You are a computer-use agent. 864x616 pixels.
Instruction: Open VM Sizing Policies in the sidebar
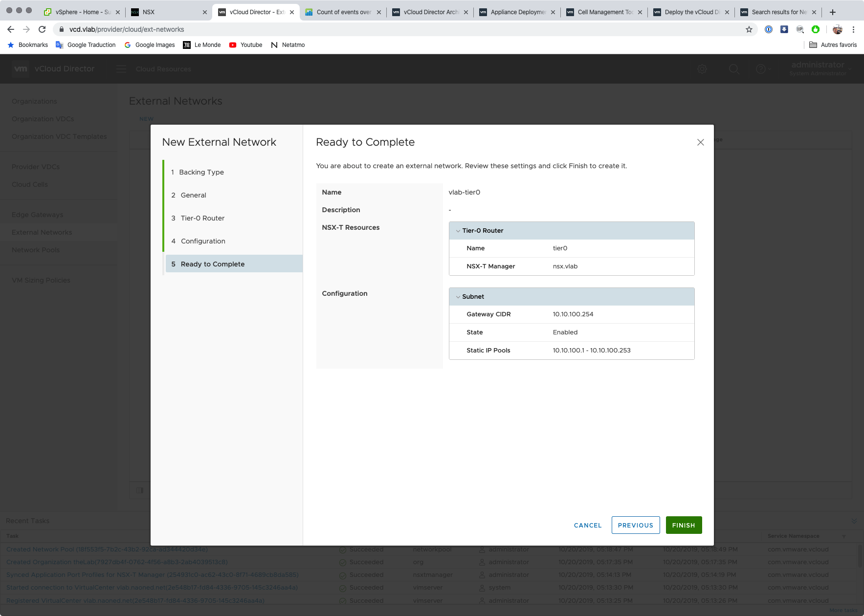click(41, 280)
